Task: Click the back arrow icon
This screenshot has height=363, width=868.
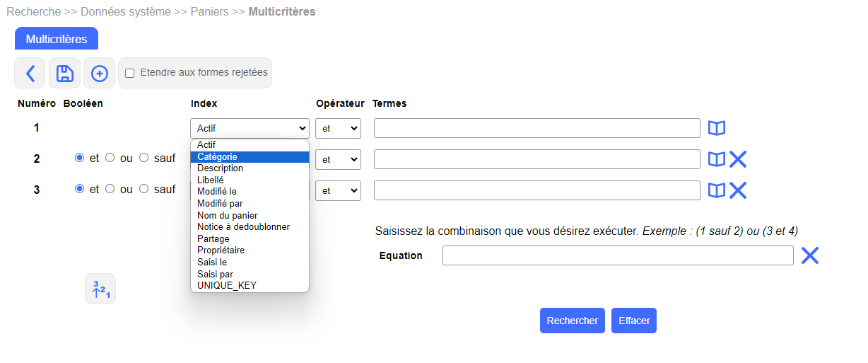Action: click(x=30, y=73)
